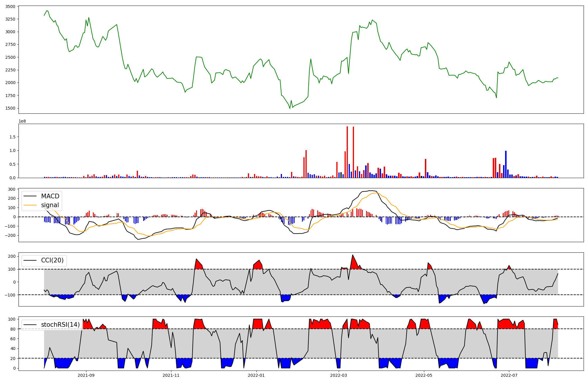Click the CCI(20) legend label
The width and height of the screenshot is (588, 382).
point(52,260)
